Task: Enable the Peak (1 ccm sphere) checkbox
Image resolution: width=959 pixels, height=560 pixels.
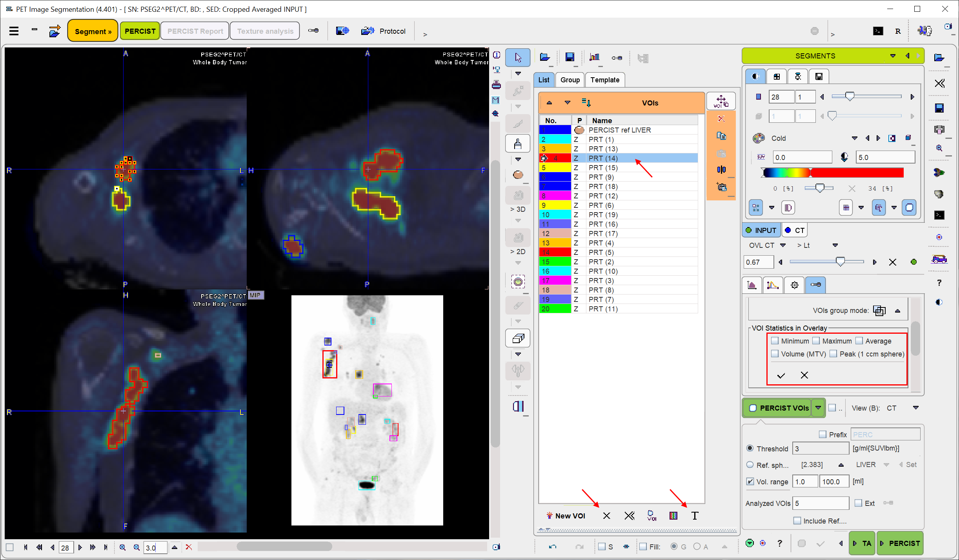Action: coord(833,354)
